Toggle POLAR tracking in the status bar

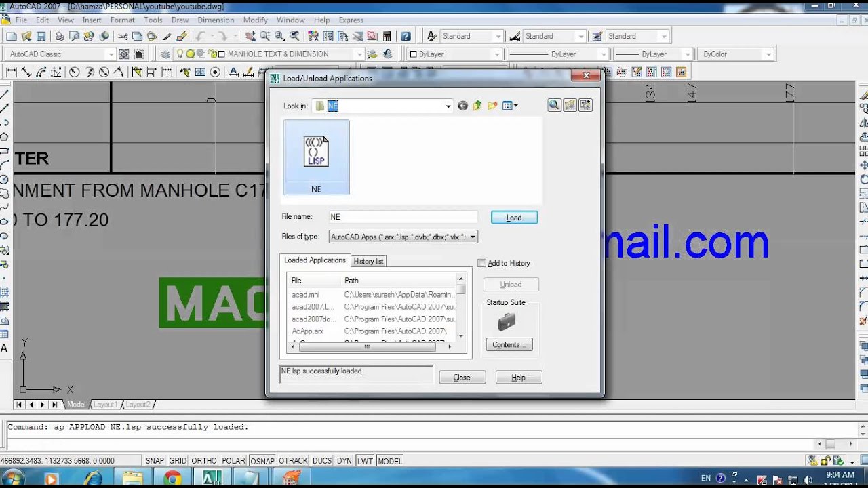233,461
